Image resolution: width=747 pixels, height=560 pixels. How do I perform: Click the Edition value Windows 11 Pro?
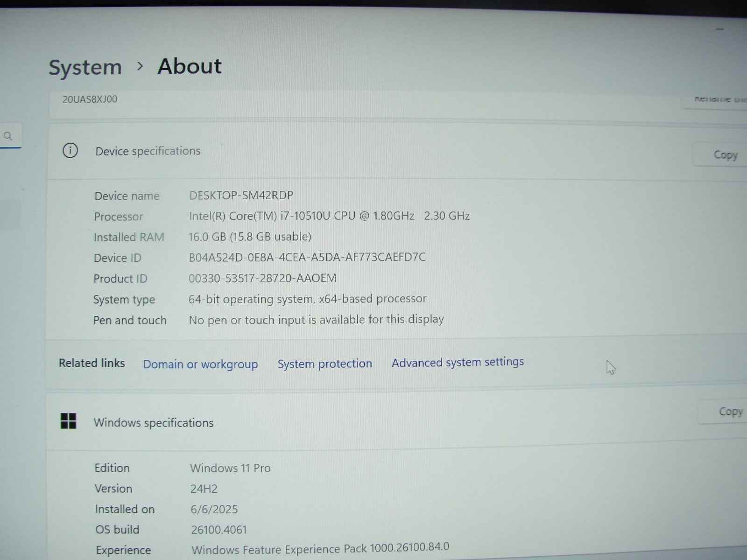click(x=230, y=468)
